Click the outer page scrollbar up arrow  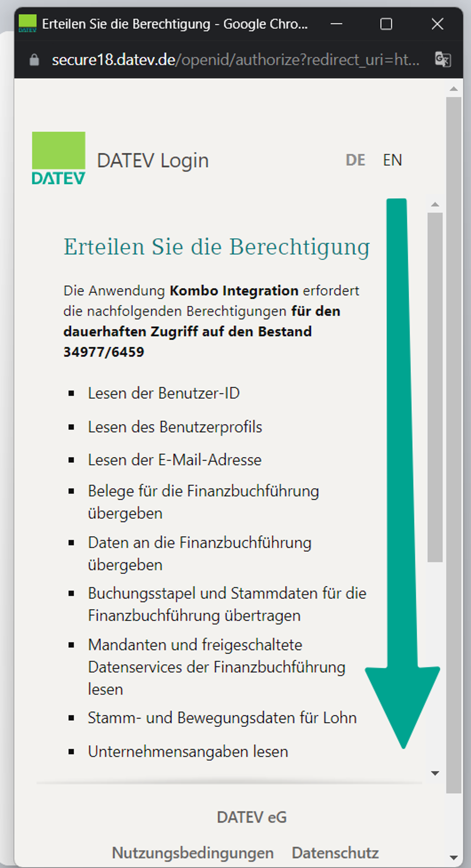click(x=454, y=89)
